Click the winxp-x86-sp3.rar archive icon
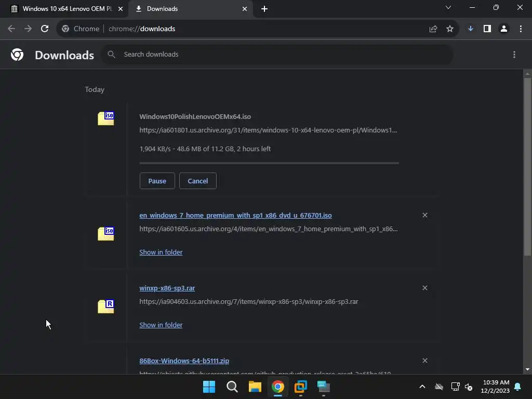 (106, 307)
